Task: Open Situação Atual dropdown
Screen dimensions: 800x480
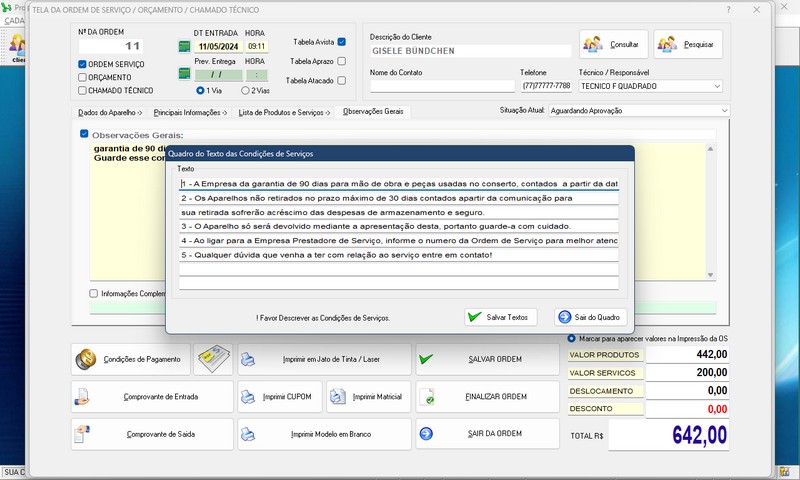Action: point(724,111)
